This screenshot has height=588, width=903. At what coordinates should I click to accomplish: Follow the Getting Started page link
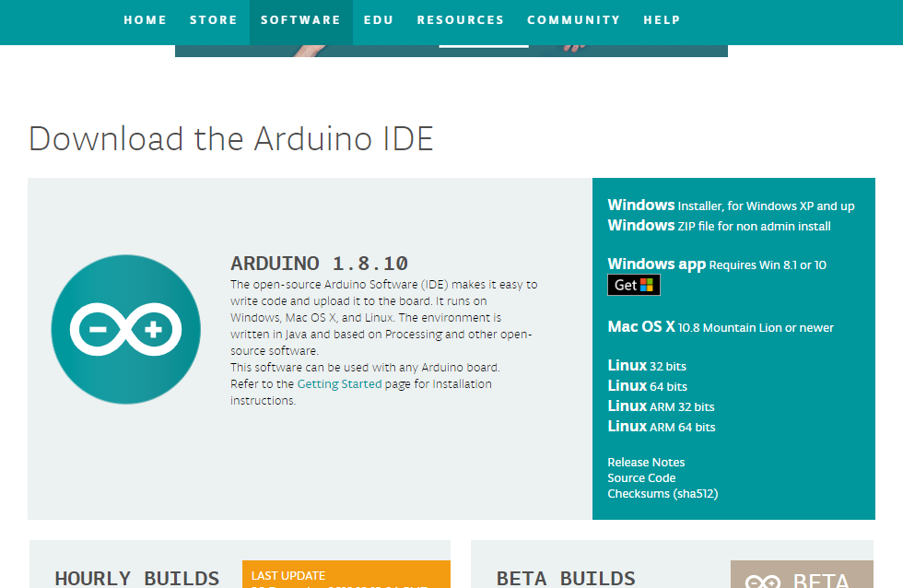tap(339, 384)
